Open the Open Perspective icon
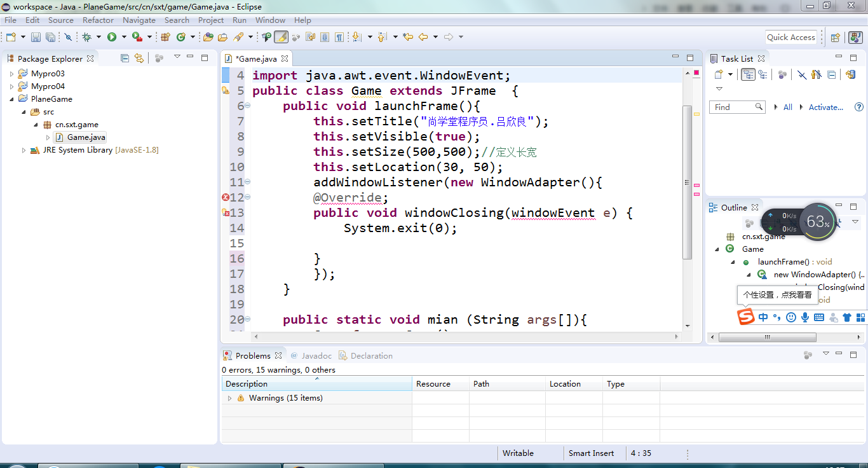 836,38
